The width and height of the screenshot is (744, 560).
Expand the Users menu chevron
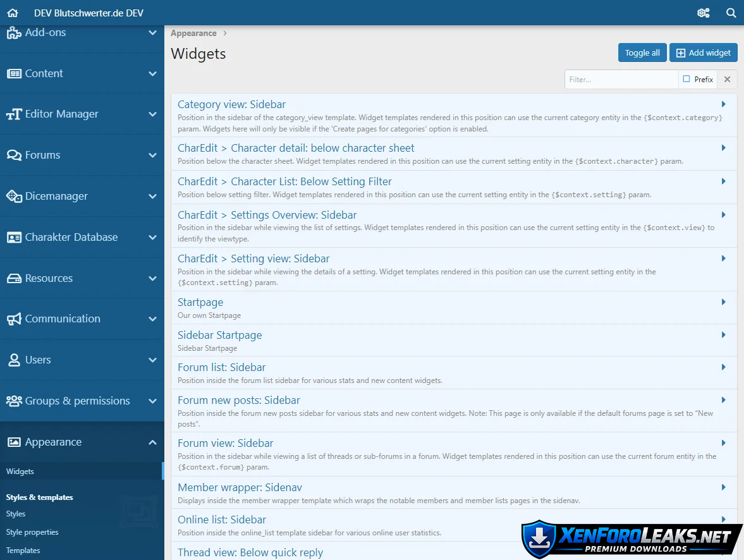pyautogui.click(x=152, y=360)
